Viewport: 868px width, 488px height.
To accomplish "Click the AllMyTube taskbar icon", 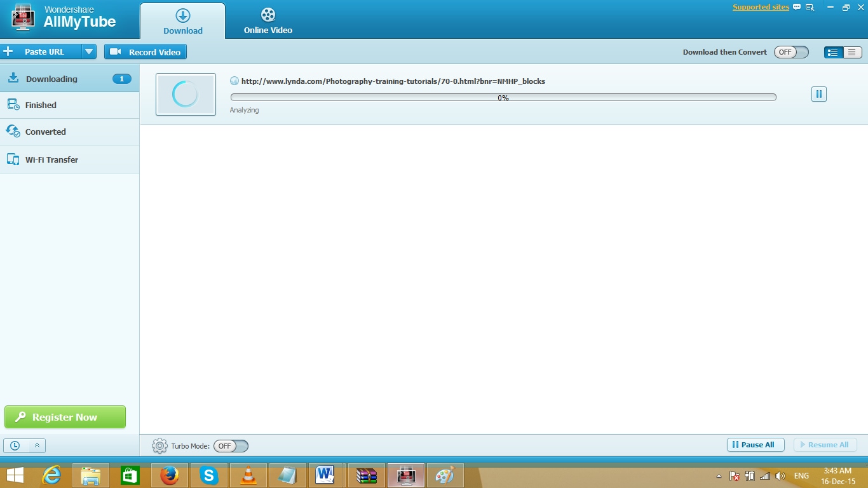I will [x=406, y=475].
